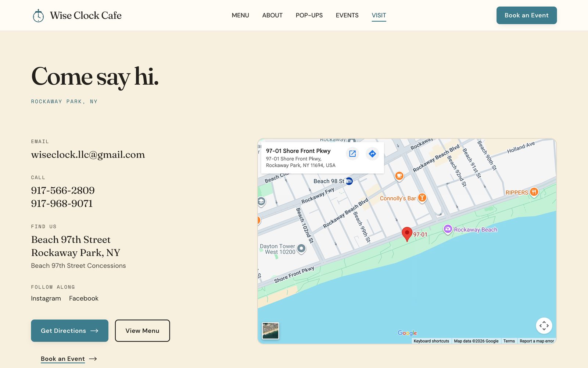Screen dimensions: 588x368
Task: Click the RIPPERS restaurant marker
Action: point(534,192)
